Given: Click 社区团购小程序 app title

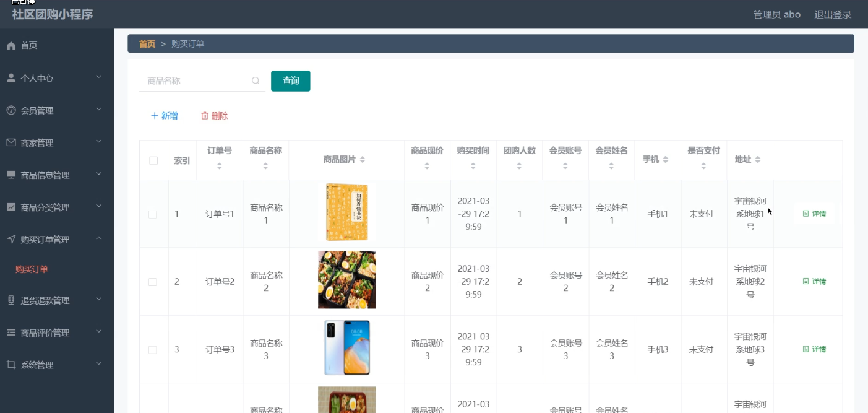Looking at the screenshot, I should 53,14.
